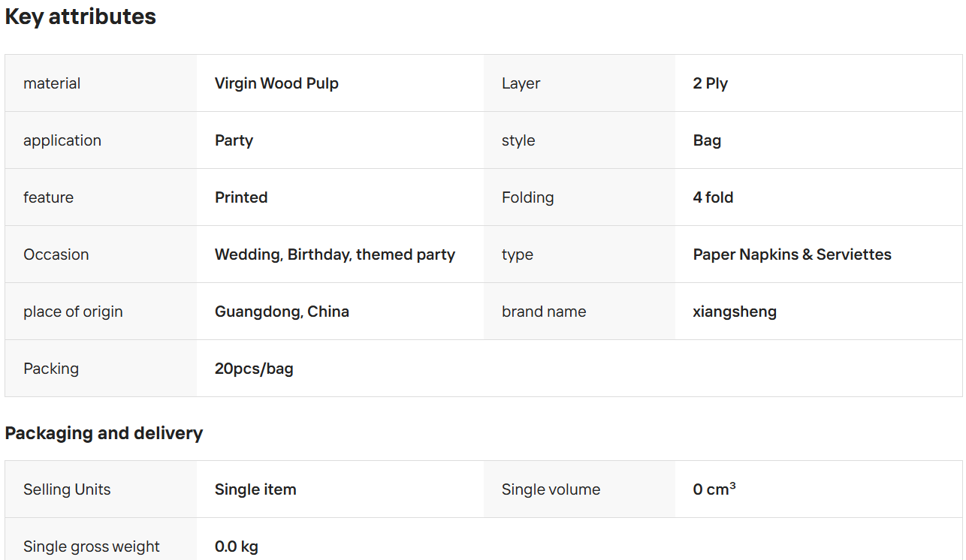Click the 2 Ply layer value
The image size is (966, 560).
coord(710,83)
